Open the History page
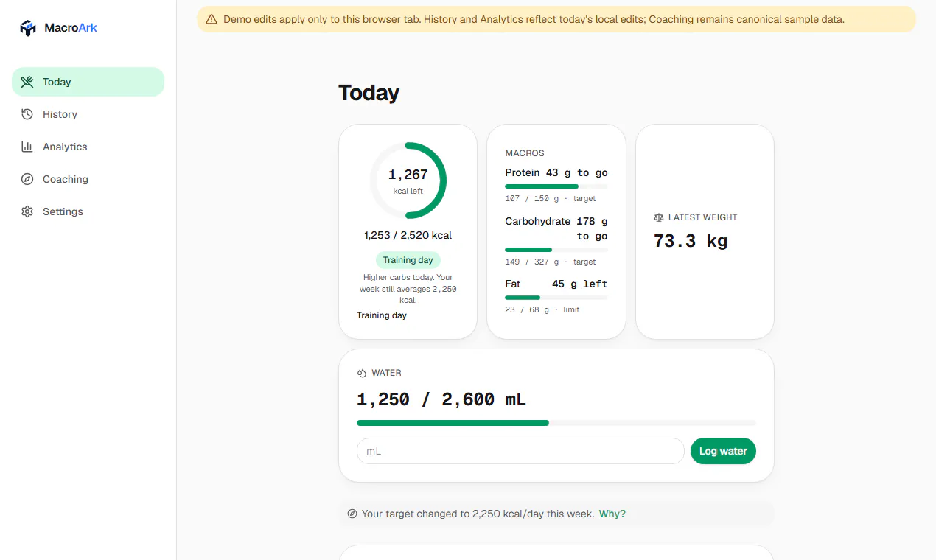This screenshot has width=936, height=560. (88, 114)
